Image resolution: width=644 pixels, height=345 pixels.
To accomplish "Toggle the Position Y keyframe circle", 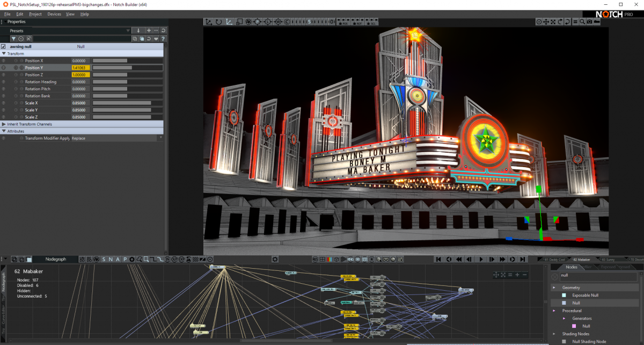I will 16,68.
